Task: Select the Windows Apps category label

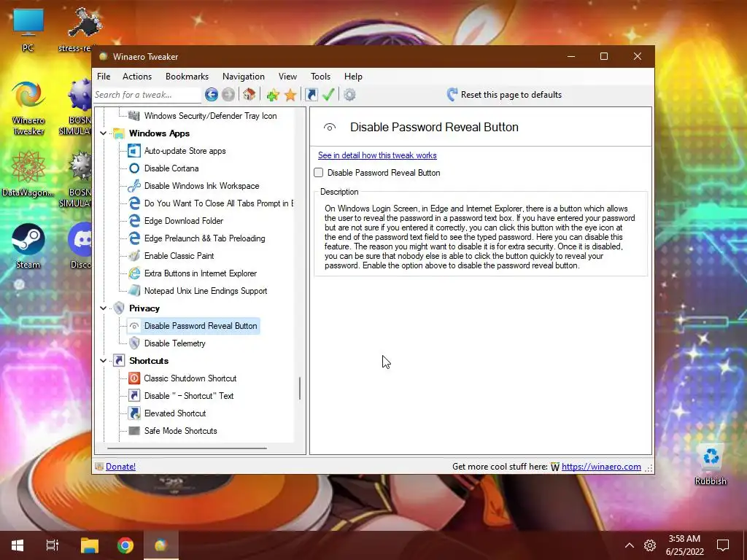Action: (160, 133)
